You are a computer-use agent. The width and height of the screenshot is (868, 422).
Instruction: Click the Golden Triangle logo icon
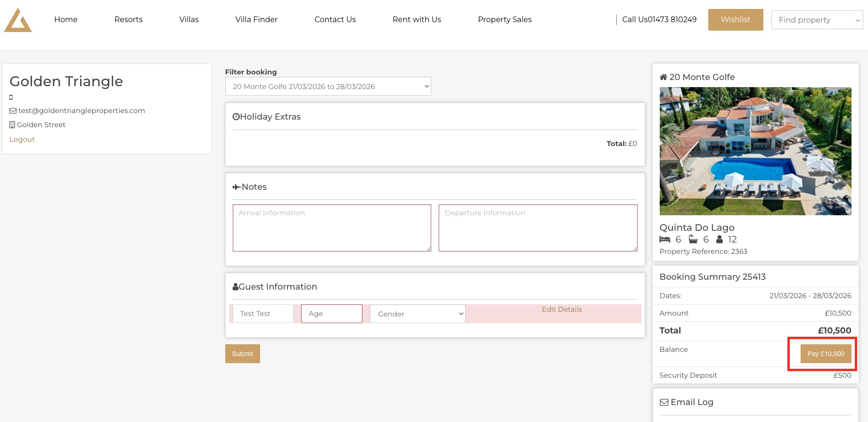(x=18, y=20)
